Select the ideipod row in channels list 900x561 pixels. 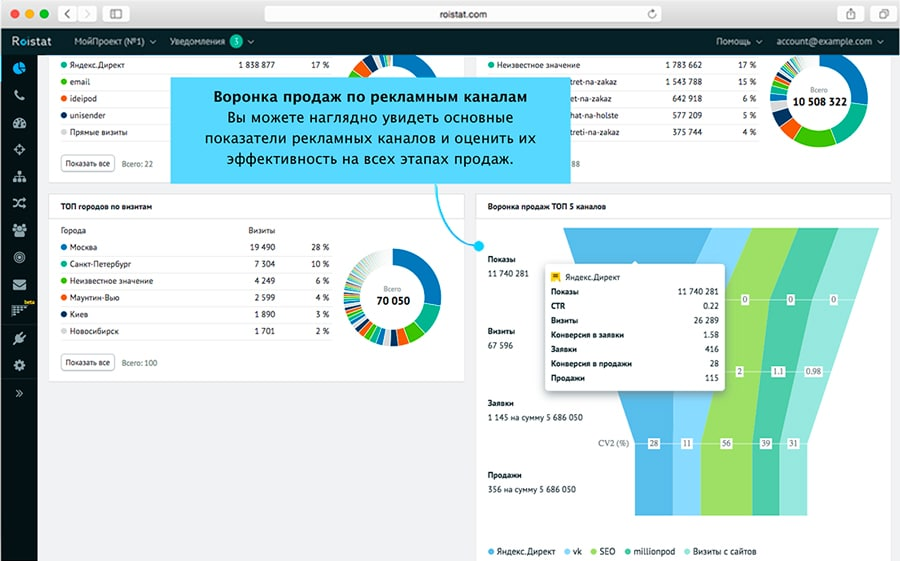(x=115, y=99)
